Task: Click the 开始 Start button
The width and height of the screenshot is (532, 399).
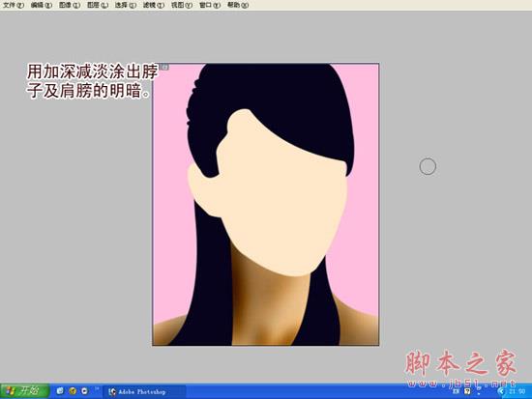Action: coord(24,391)
